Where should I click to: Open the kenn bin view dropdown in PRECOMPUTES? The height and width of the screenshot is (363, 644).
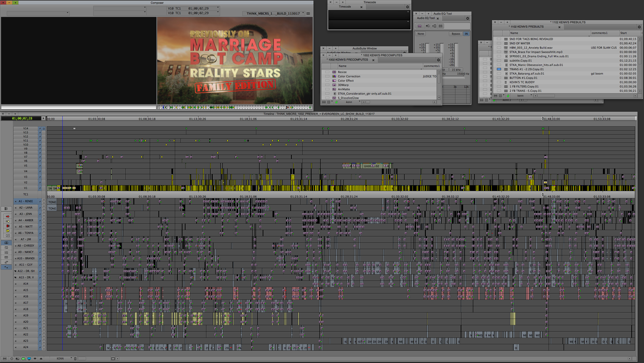[x=350, y=102]
